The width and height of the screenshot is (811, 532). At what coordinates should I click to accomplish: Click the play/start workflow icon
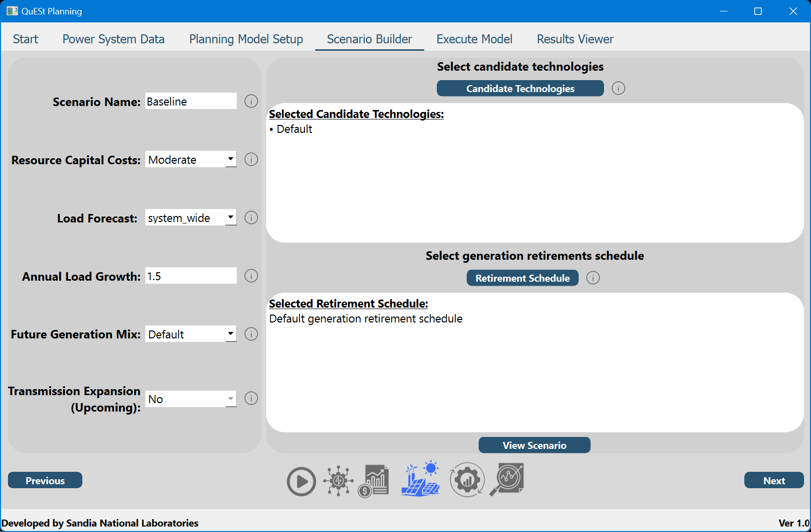point(302,481)
